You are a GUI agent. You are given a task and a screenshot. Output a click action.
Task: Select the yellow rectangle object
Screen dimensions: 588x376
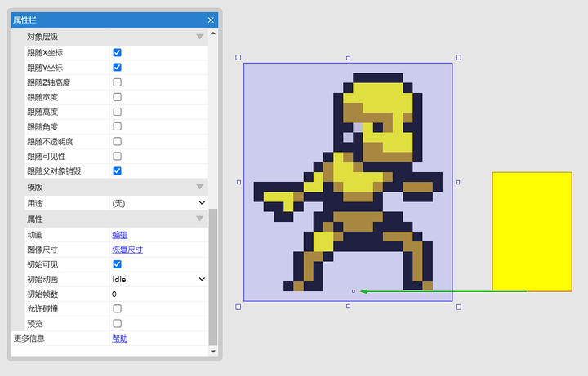[532, 232]
